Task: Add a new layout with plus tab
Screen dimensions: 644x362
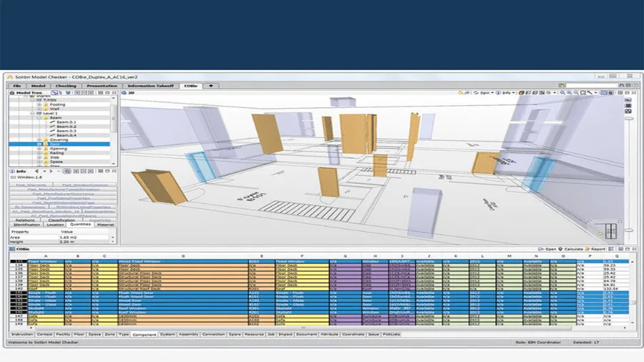Action: pos(210,86)
